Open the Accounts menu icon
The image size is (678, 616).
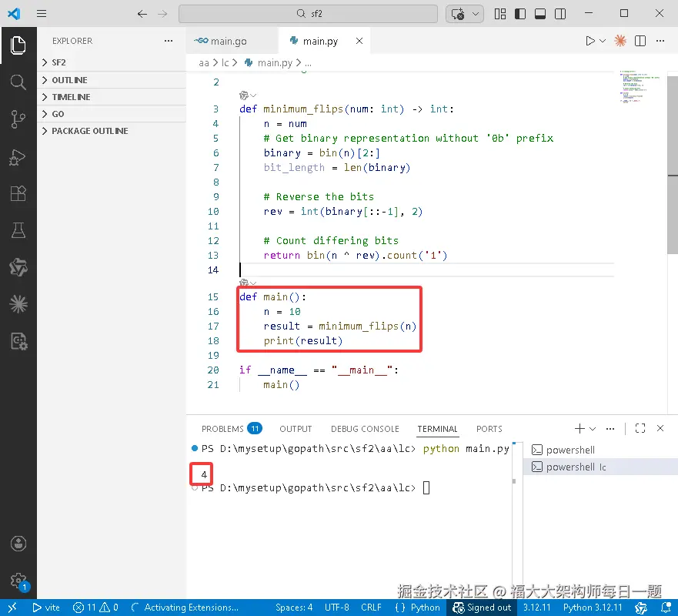tap(18, 544)
